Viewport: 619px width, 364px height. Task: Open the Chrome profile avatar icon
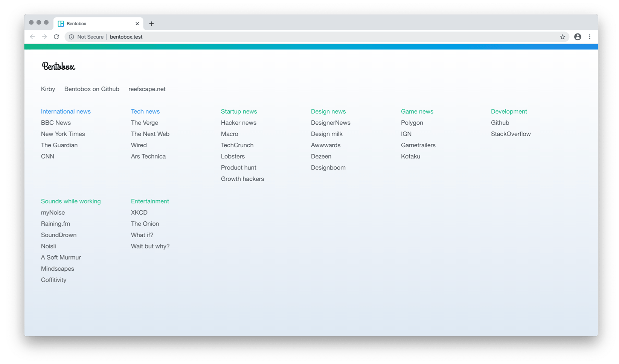click(578, 37)
